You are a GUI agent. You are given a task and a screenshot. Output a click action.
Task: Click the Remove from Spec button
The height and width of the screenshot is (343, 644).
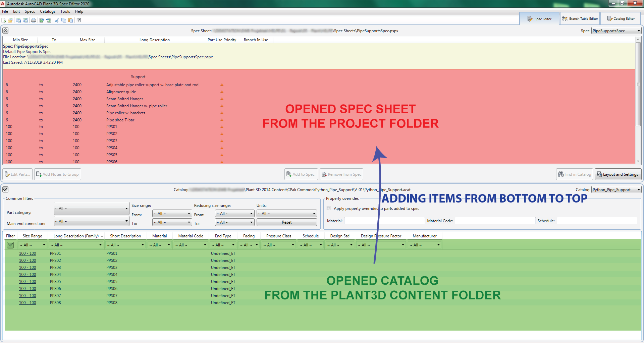point(341,174)
